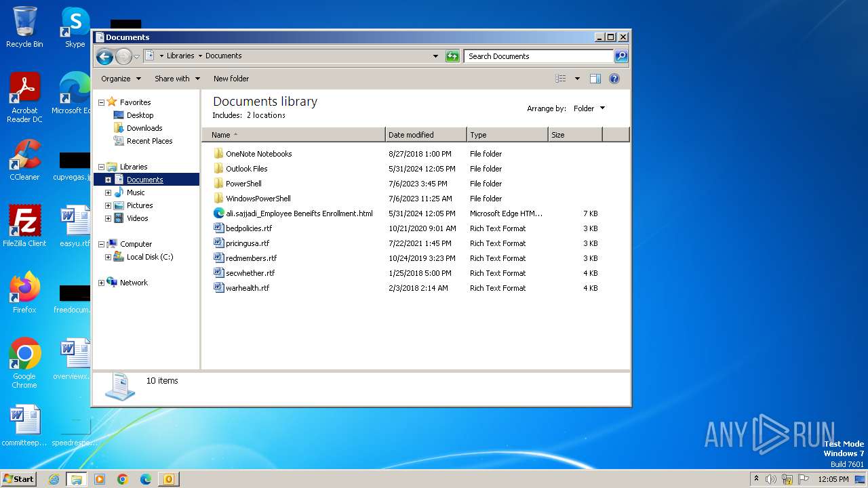Open Skype desktop shortcut
Image resolution: width=868 pixels, height=488 pixels.
pyautogui.click(x=75, y=27)
